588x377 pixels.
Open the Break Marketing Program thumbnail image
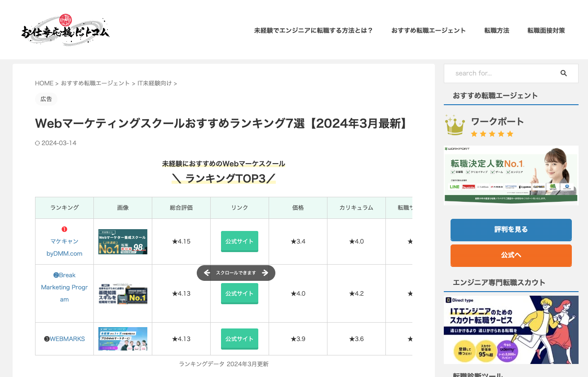pyautogui.click(x=123, y=293)
